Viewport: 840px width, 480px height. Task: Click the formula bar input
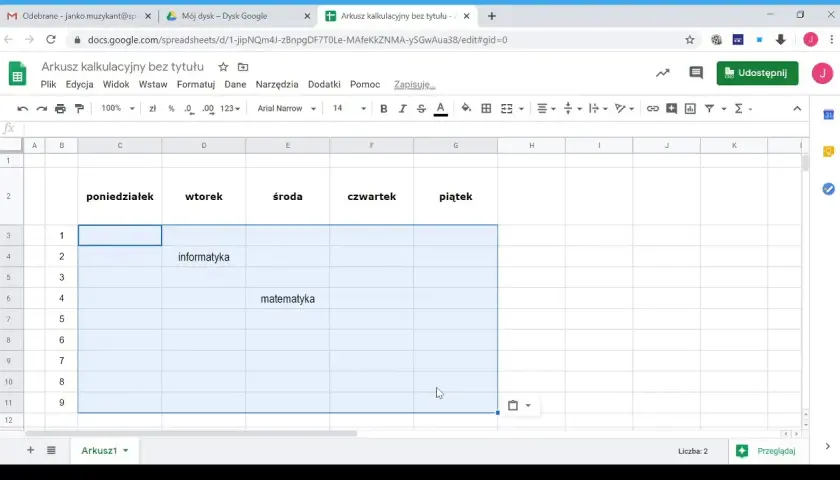click(415, 129)
